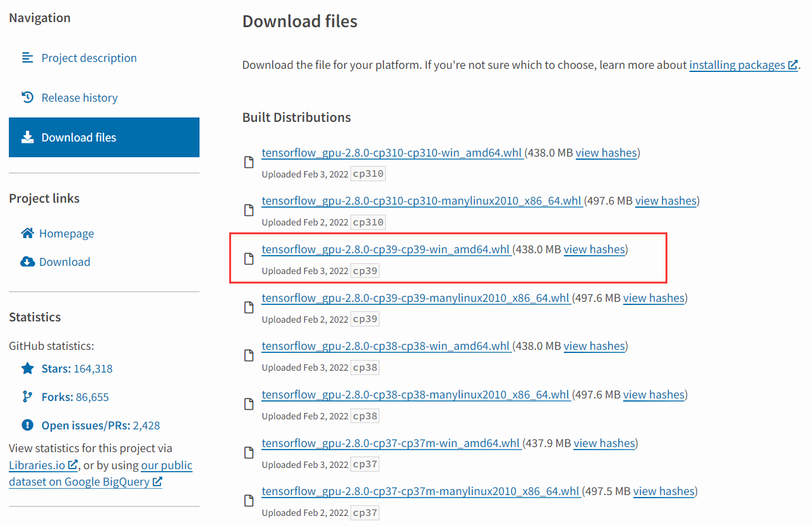
Task: Click the Homepage house icon
Action: tap(27, 233)
